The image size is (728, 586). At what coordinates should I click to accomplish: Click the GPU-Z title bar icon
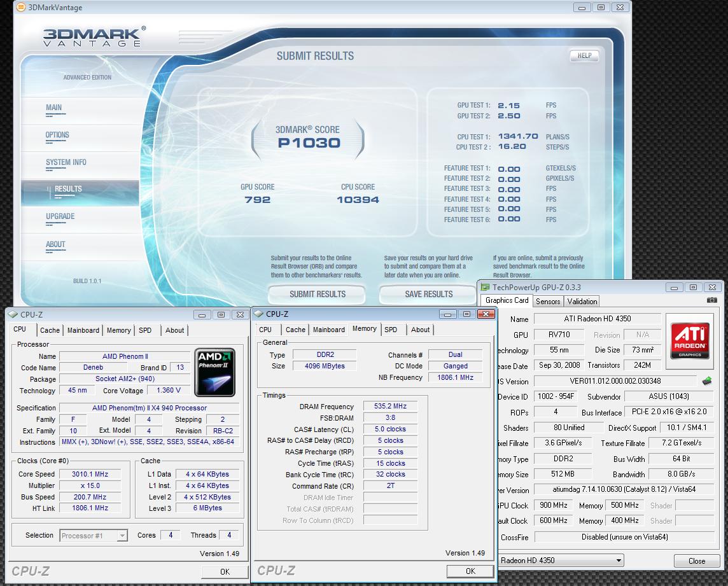click(485, 287)
